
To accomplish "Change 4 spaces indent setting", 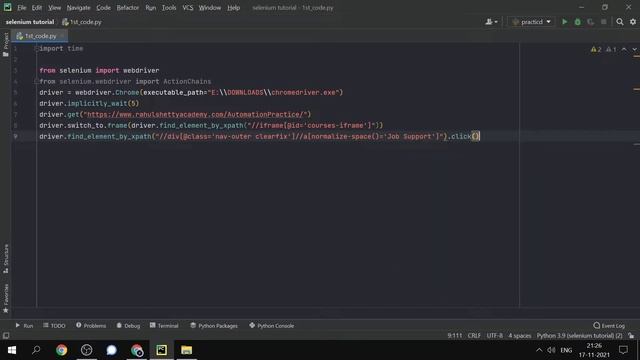I will click(x=520, y=336).
